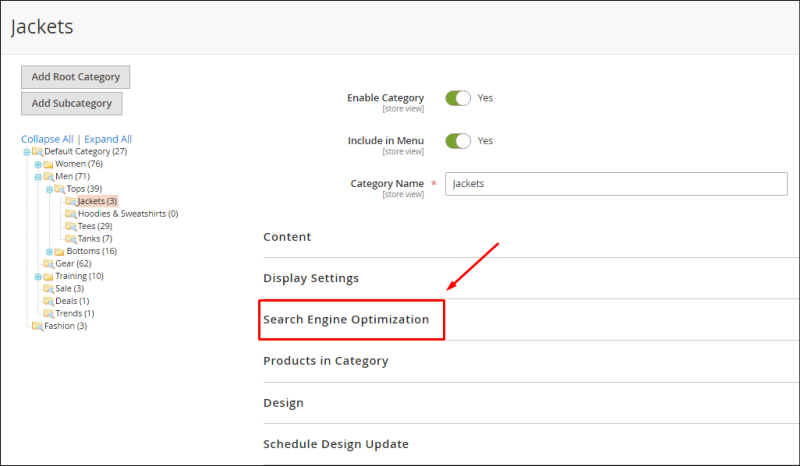Click the Gear folder icon
The image size is (800, 466).
pos(48,263)
